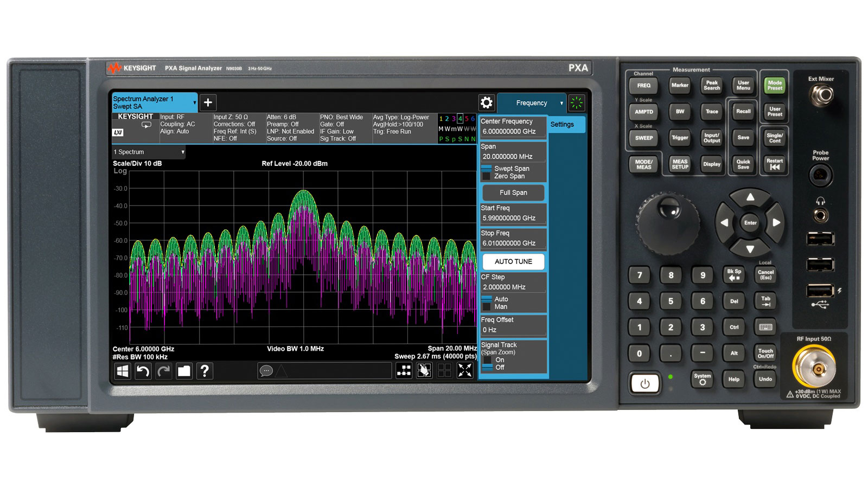Expand the Frequency menu dropdown
Screen dimensions: 868x488
click(x=561, y=103)
